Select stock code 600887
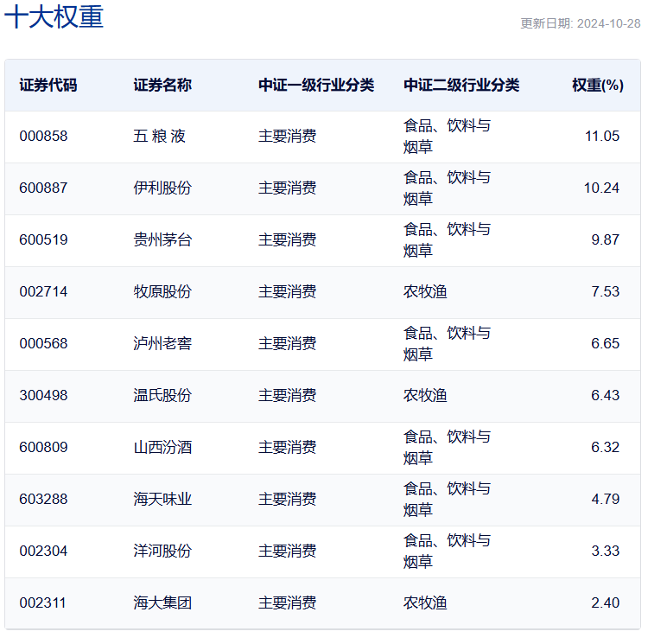 43,188
